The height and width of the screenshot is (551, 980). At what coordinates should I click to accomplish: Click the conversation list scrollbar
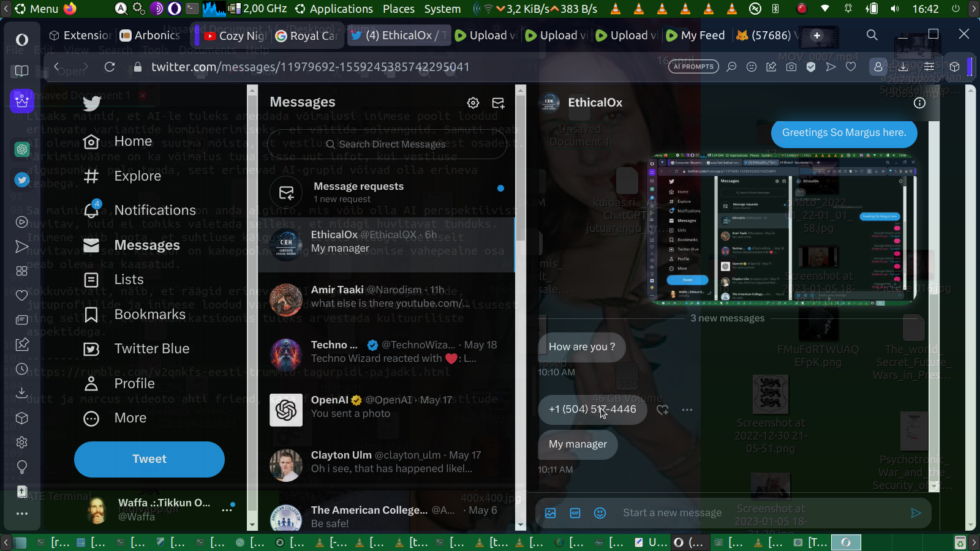pos(521,307)
